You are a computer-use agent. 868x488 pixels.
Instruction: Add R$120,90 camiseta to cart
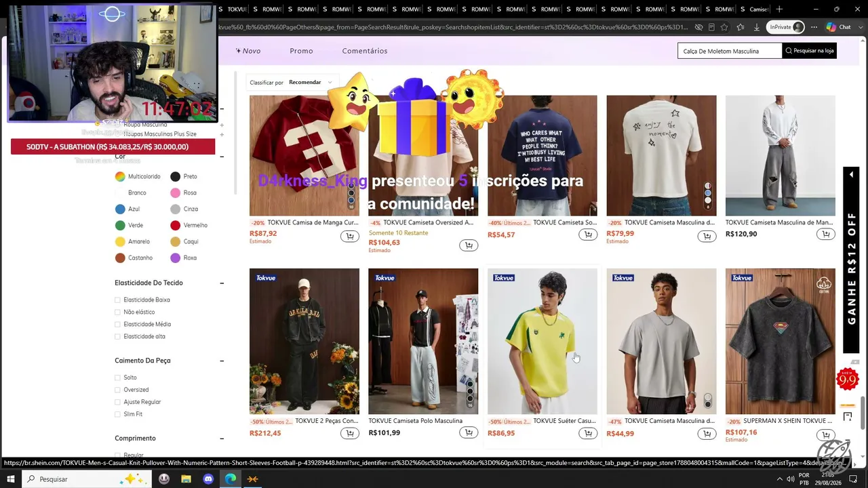tap(825, 234)
